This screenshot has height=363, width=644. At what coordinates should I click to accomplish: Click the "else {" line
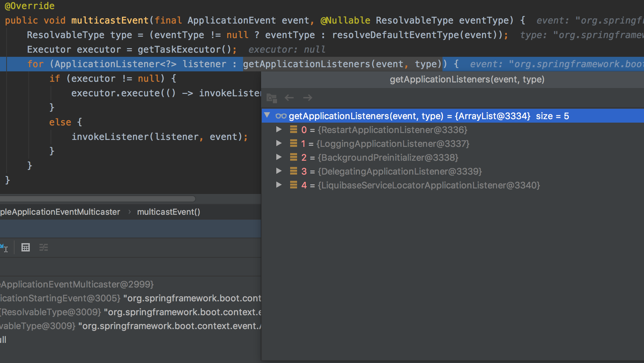[66, 122]
